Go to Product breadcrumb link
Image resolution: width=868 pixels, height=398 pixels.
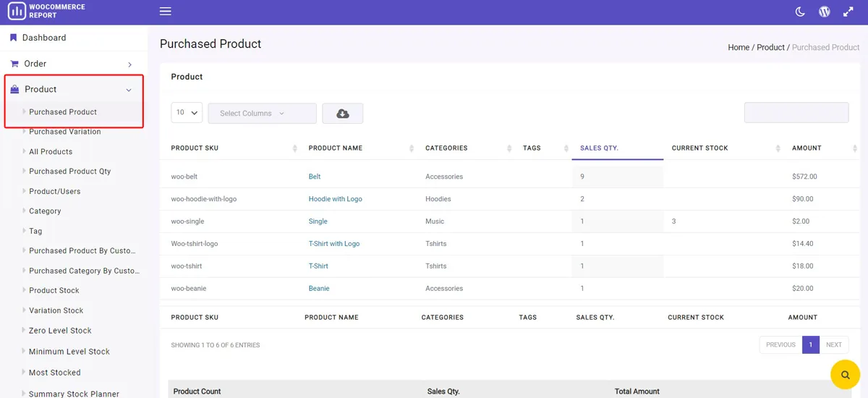pos(770,48)
